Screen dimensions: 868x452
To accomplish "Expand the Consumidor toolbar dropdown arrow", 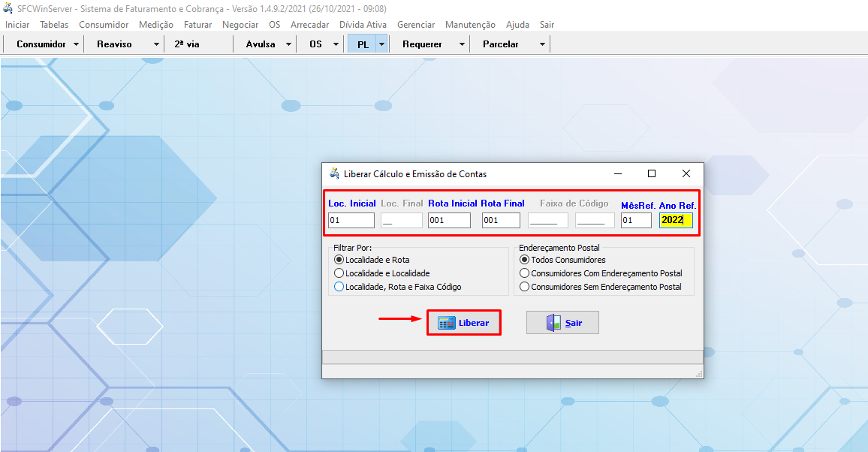I will tap(77, 44).
